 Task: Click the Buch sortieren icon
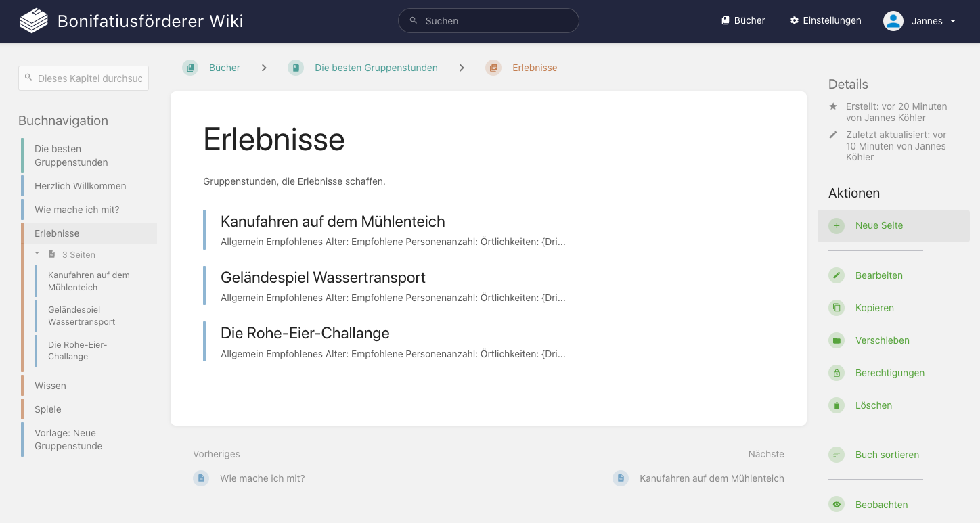[x=837, y=455]
